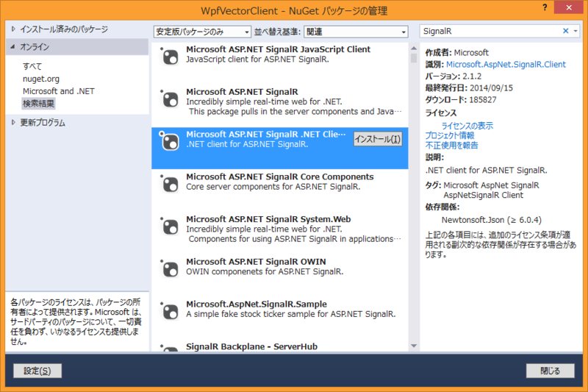This screenshot has width=588, height=392.
Task: Click the SignalR JavaScript Client package icon
Action: [x=170, y=57]
